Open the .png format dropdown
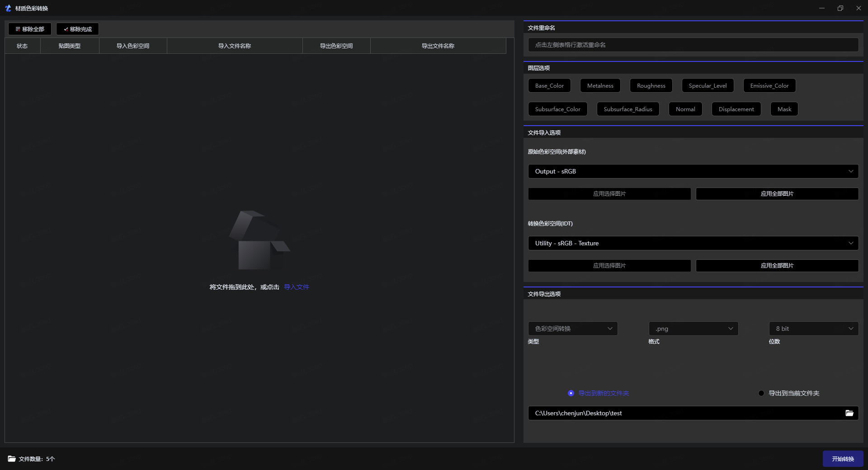This screenshot has height=470, width=868. [x=693, y=329]
